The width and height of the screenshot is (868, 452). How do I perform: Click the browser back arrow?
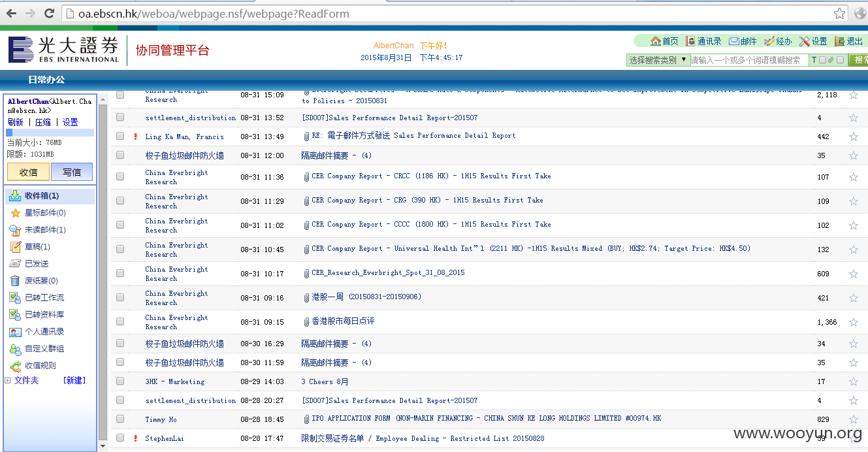[x=10, y=13]
